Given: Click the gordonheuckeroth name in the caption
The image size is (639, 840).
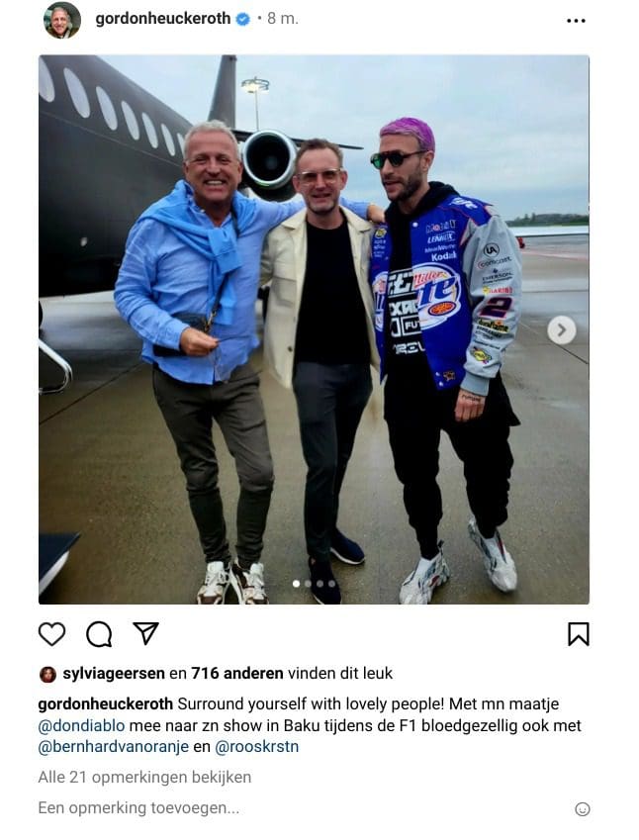Looking at the screenshot, I should tap(106, 703).
